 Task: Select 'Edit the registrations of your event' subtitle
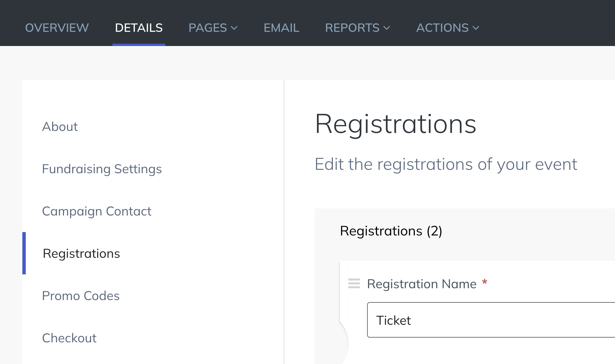(446, 164)
